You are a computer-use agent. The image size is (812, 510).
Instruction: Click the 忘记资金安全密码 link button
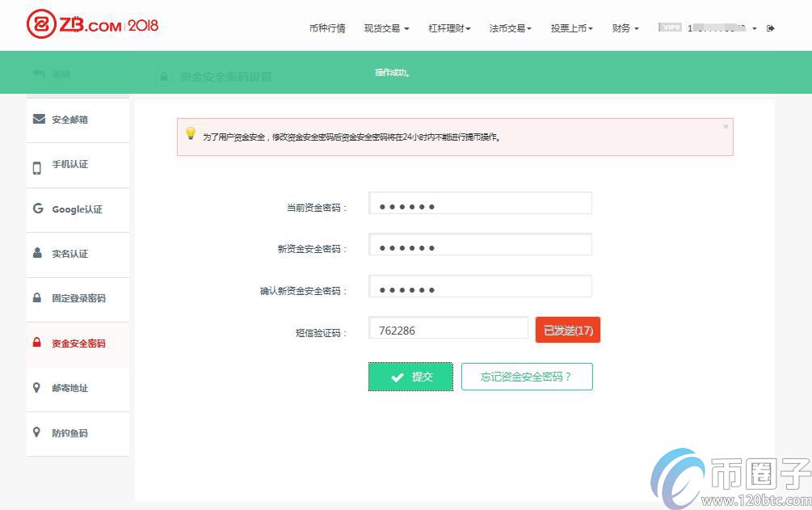point(527,377)
